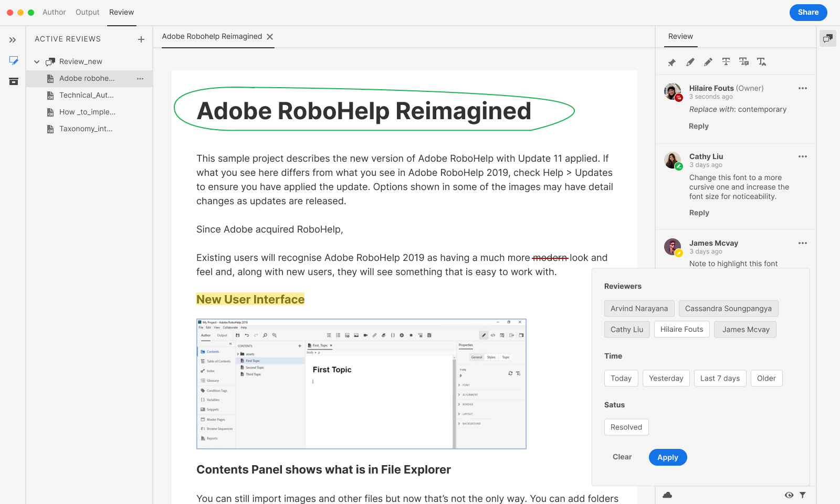This screenshot has width=840, height=504.
Task: Open the review edit panel icon
Action: [14, 61]
